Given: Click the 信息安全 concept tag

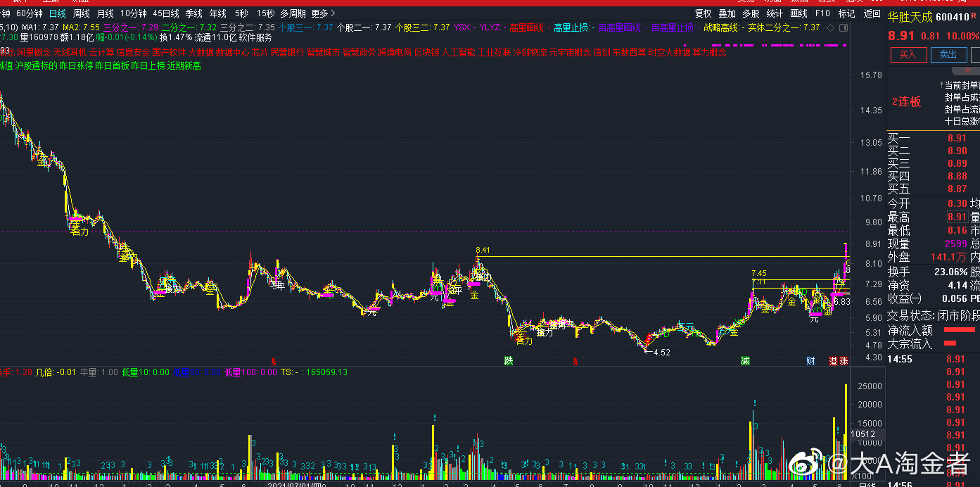Looking at the screenshot, I should click(x=133, y=52).
